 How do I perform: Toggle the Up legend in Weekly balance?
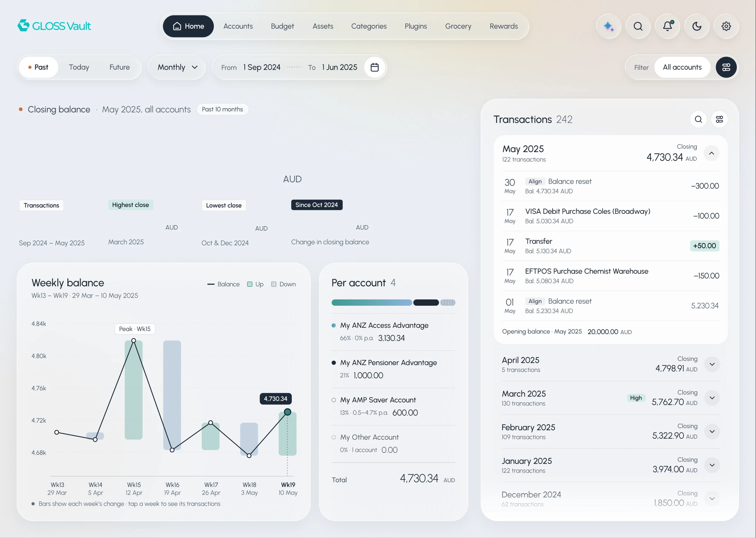tap(255, 284)
